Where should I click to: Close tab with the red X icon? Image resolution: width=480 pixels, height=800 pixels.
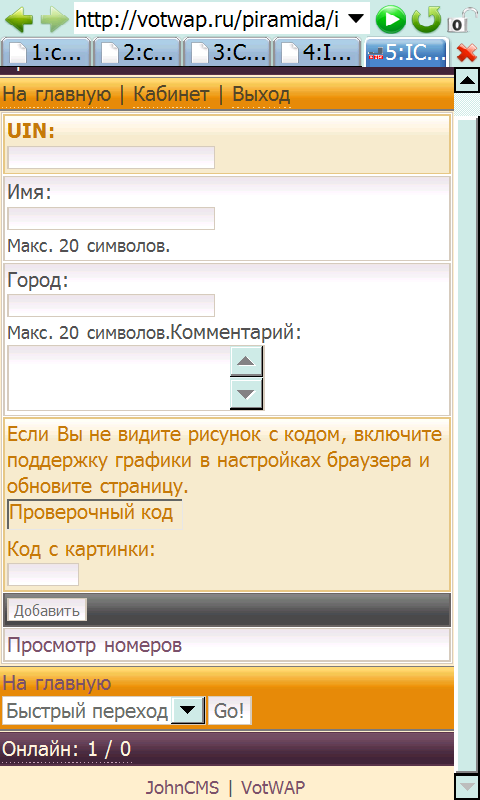(467, 53)
